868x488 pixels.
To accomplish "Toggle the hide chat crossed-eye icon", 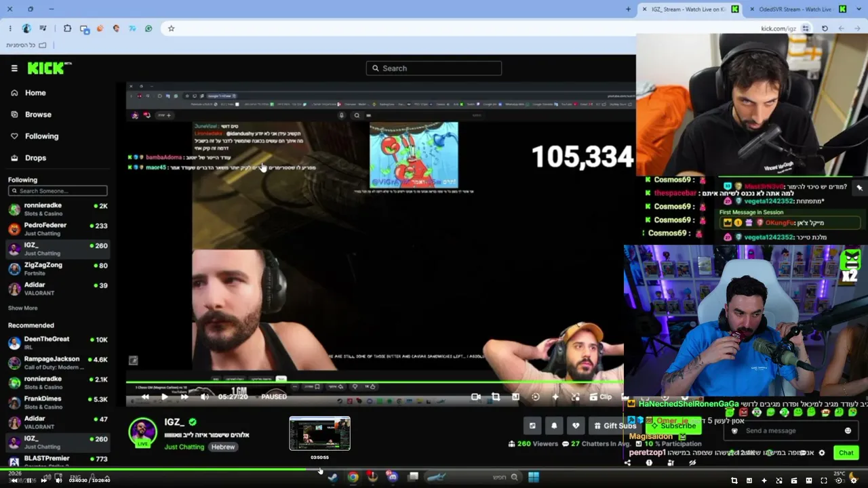I will [x=692, y=463].
